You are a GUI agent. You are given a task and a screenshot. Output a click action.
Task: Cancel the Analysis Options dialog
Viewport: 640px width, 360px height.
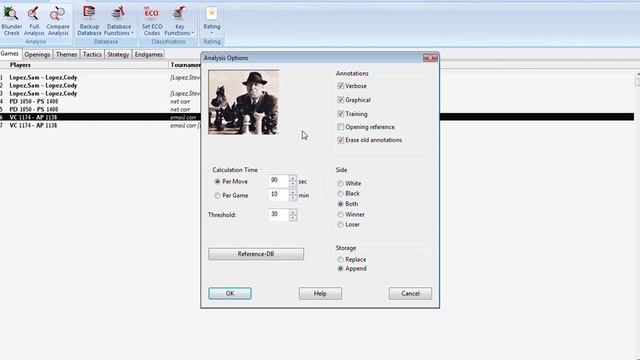[x=410, y=293]
